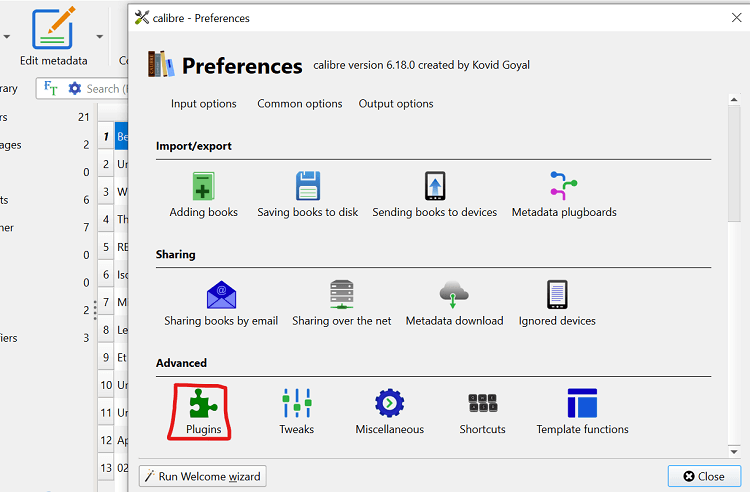
Task: Open Common options preferences
Action: pos(300,104)
